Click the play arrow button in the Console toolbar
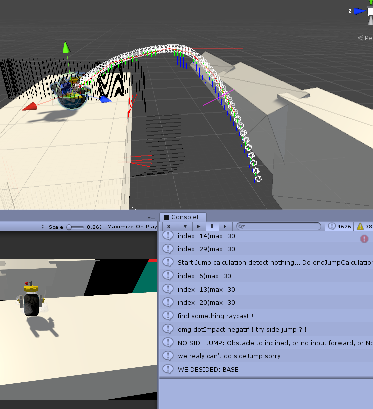373x409 pixels. click(199, 226)
